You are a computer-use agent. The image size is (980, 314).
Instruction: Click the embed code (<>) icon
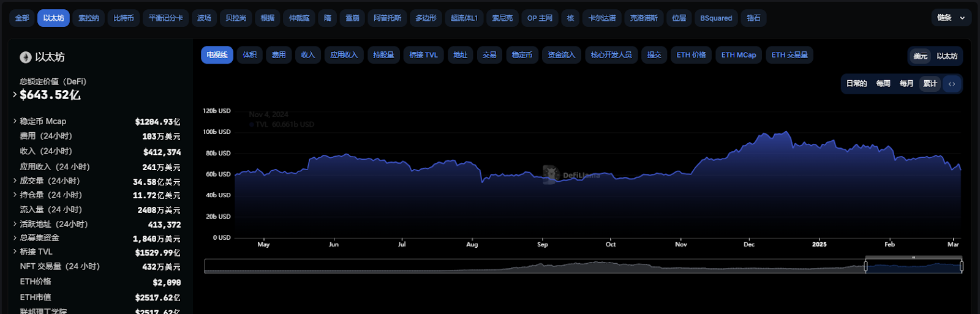[952, 84]
